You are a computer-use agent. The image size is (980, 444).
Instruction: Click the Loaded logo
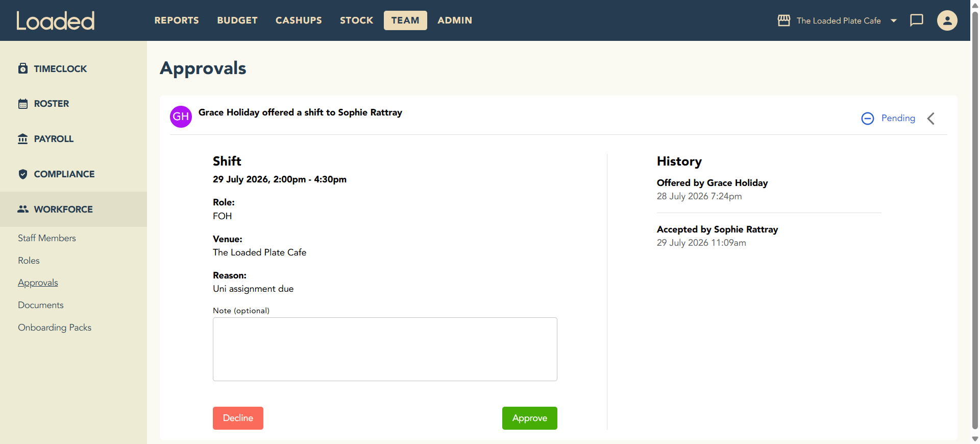click(x=56, y=20)
